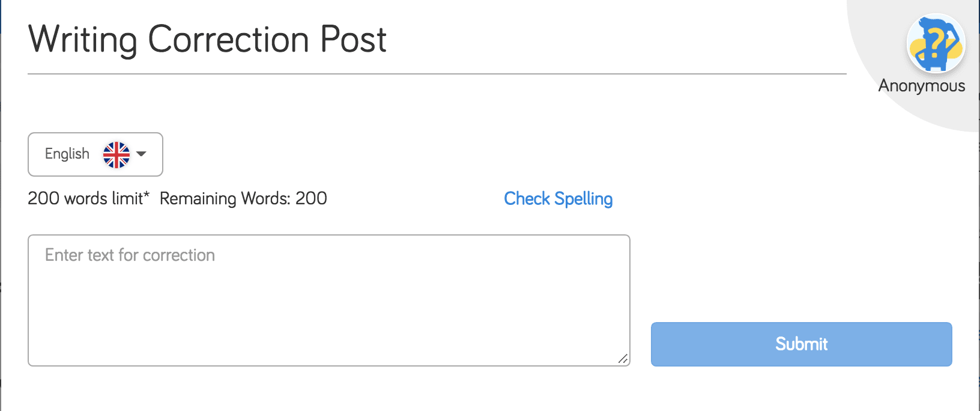Click the "200 words limit*" note
Image resolution: width=980 pixels, height=411 pixels.
pos(88,198)
